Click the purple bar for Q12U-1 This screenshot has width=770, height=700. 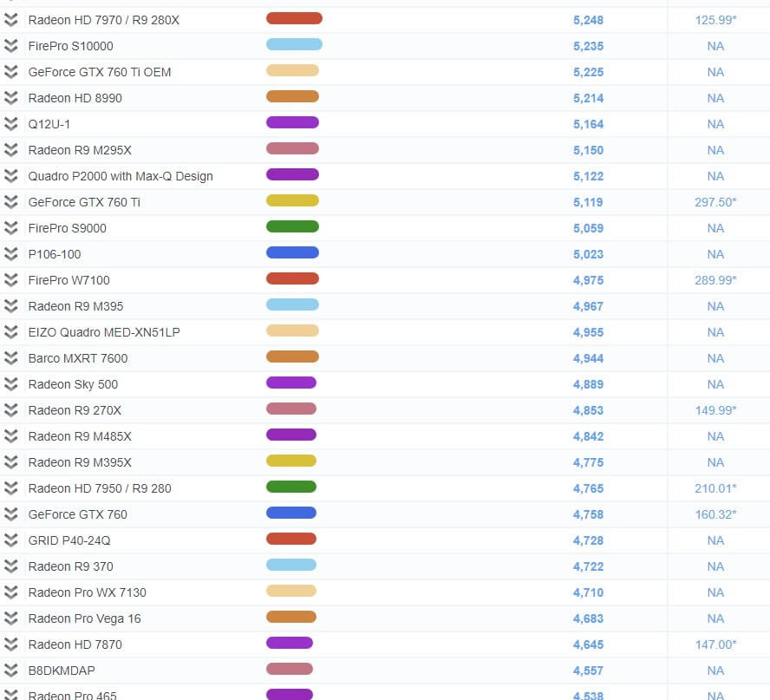(293, 123)
